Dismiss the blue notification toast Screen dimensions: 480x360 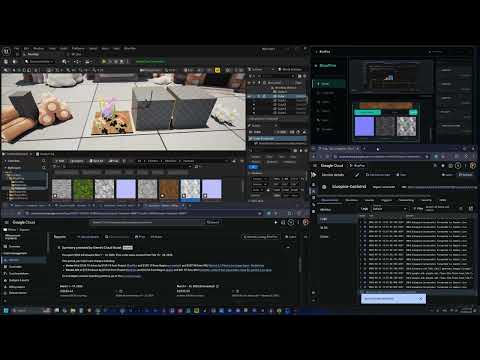(421, 299)
